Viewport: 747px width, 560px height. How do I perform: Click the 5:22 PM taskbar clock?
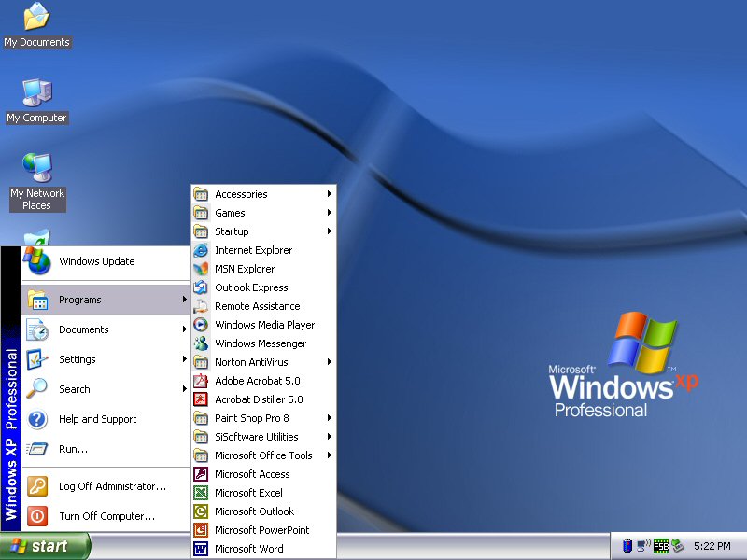(x=712, y=546)
